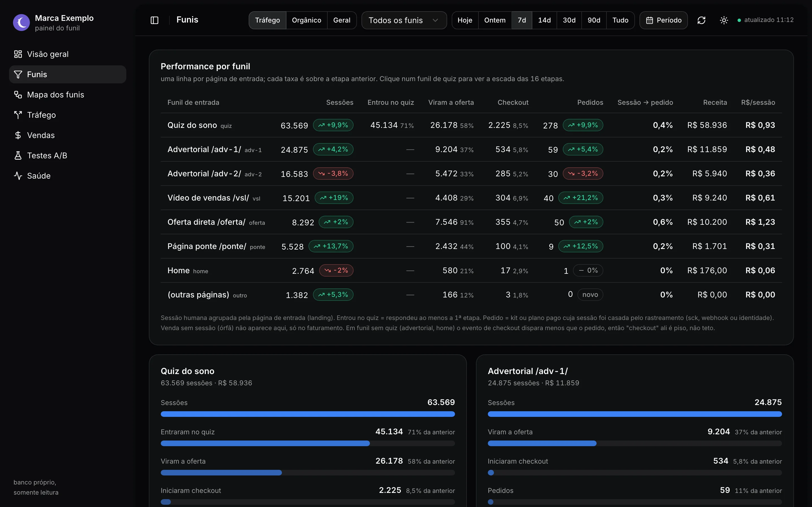The height and width of the screenshot is (507, 812).
Task: Open Mapa dos funis icon
Action: tap(18, 95)
